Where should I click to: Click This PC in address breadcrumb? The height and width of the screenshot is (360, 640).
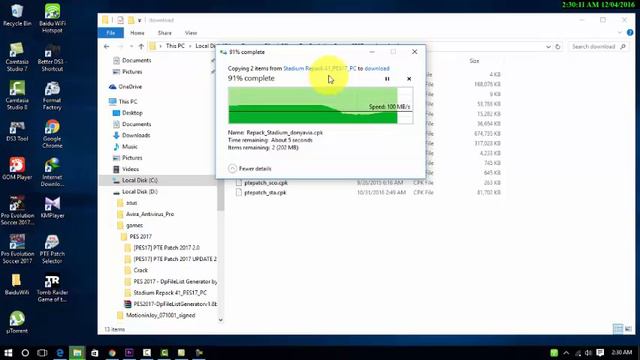(175, 46)
